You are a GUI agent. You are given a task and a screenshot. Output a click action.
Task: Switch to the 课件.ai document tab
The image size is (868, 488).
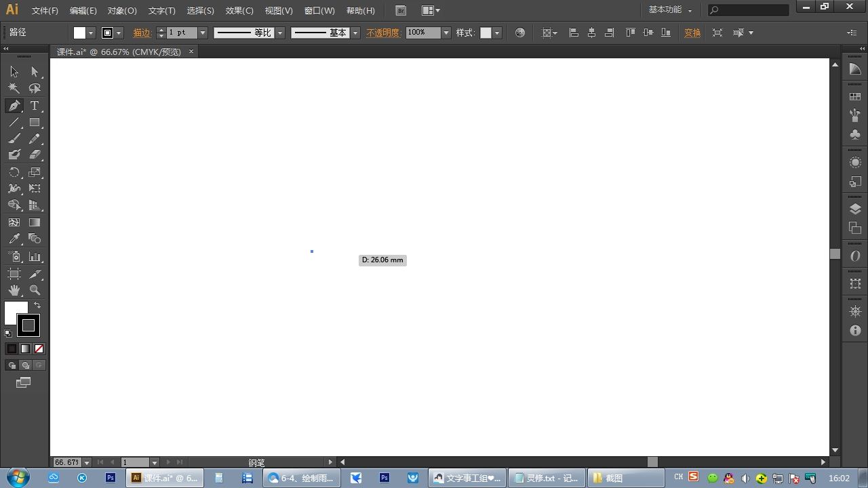[119, 52]
